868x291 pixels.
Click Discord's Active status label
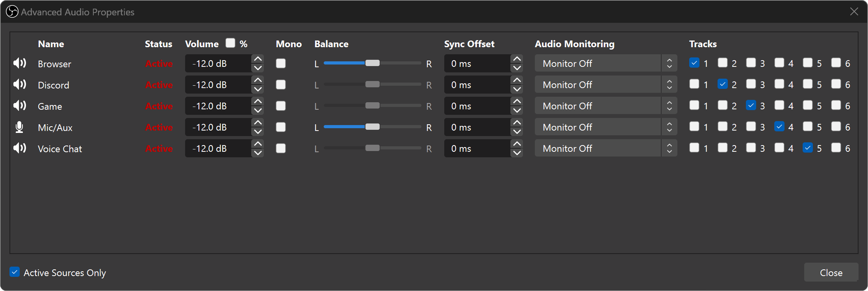[159, 85]
